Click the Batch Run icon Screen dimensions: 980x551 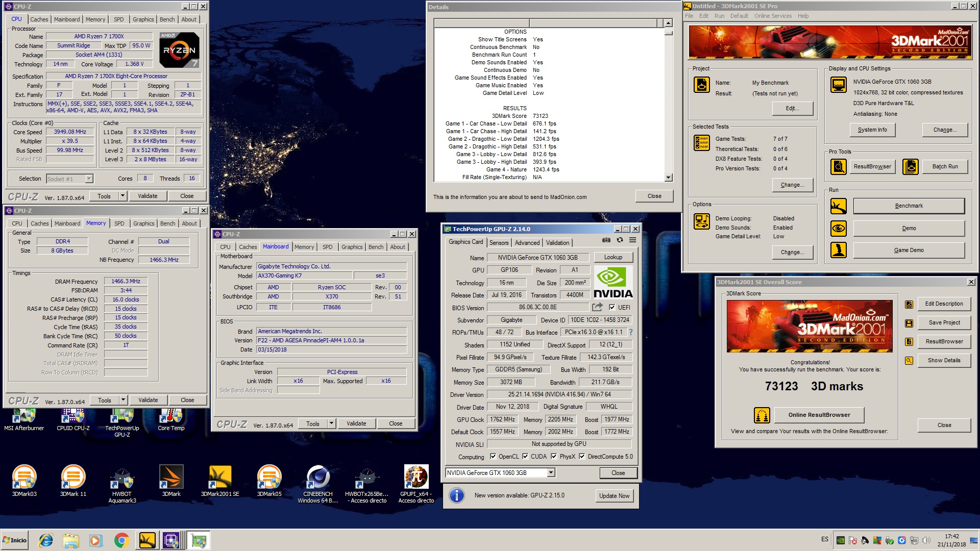911,166
